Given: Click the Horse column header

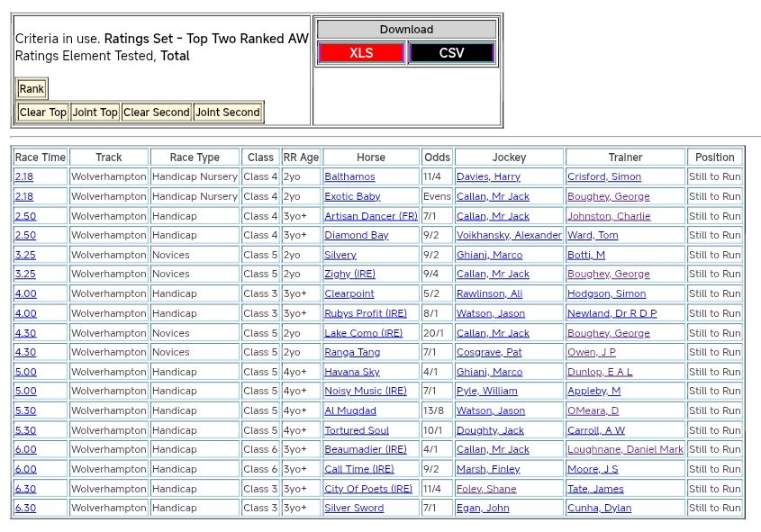Looking at the screenshot, I should (370, 158).
